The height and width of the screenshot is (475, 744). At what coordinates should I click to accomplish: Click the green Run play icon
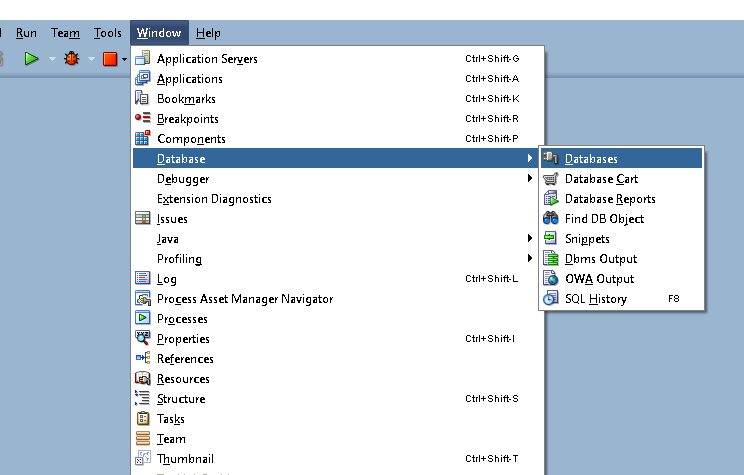click(31, 59)
